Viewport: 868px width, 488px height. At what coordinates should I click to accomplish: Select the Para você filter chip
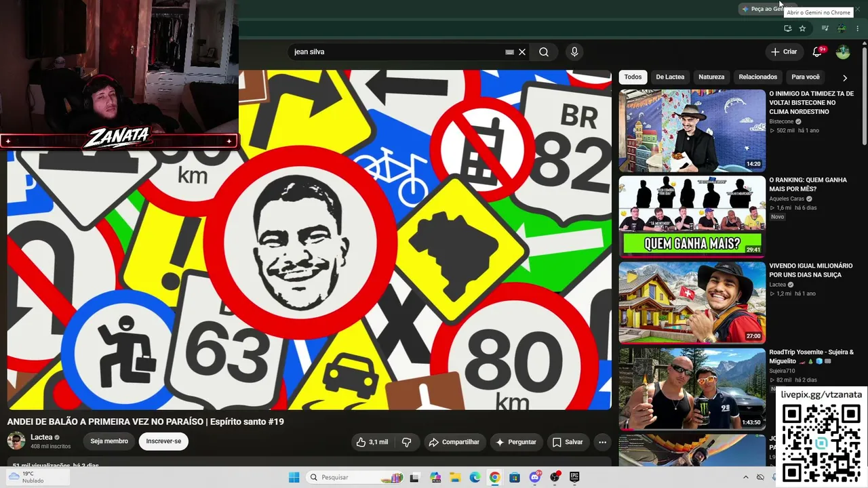coord(806,77)
